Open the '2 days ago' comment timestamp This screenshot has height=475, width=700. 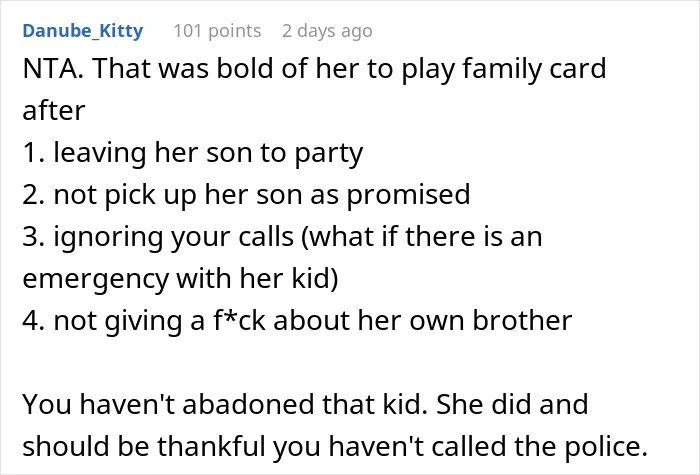point(327,31)
